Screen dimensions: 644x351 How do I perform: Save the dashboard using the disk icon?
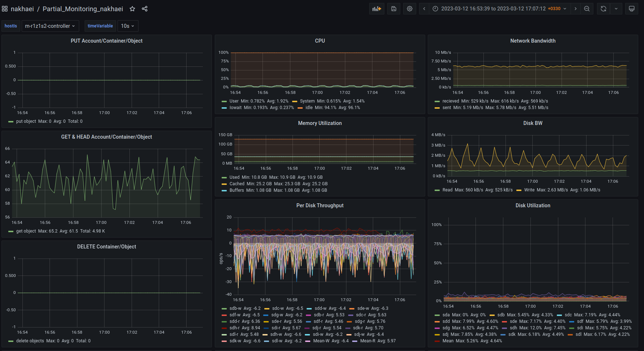[394, 9]
